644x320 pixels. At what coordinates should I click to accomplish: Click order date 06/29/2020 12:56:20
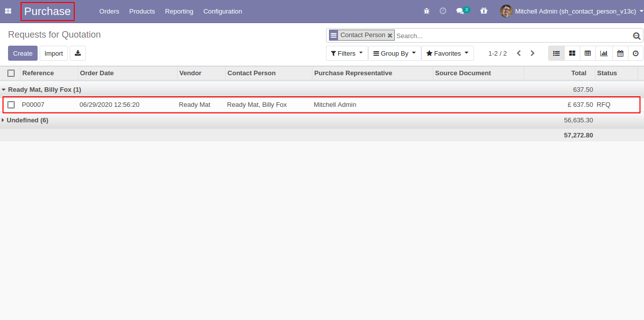pyautogui.click(x=109, y=105)
